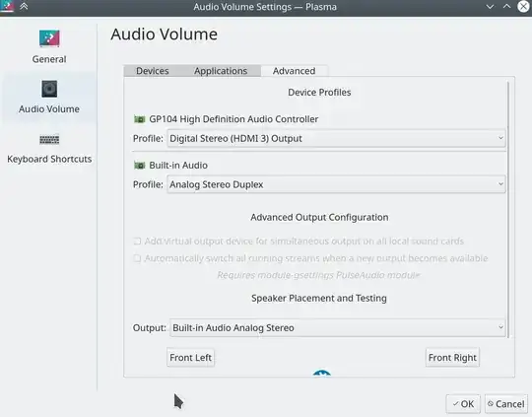Click the speaker placement center icon

coord(321,373)
